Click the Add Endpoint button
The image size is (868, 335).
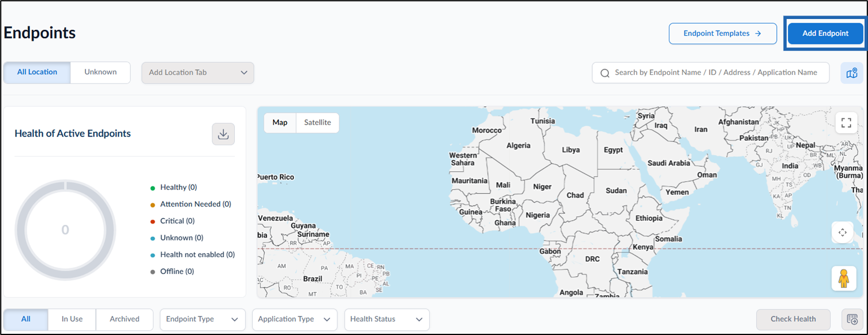point(825,33)
